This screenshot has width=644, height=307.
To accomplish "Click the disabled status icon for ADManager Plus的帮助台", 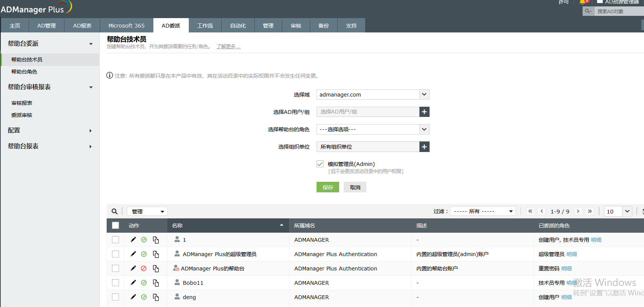I will 144,269.
